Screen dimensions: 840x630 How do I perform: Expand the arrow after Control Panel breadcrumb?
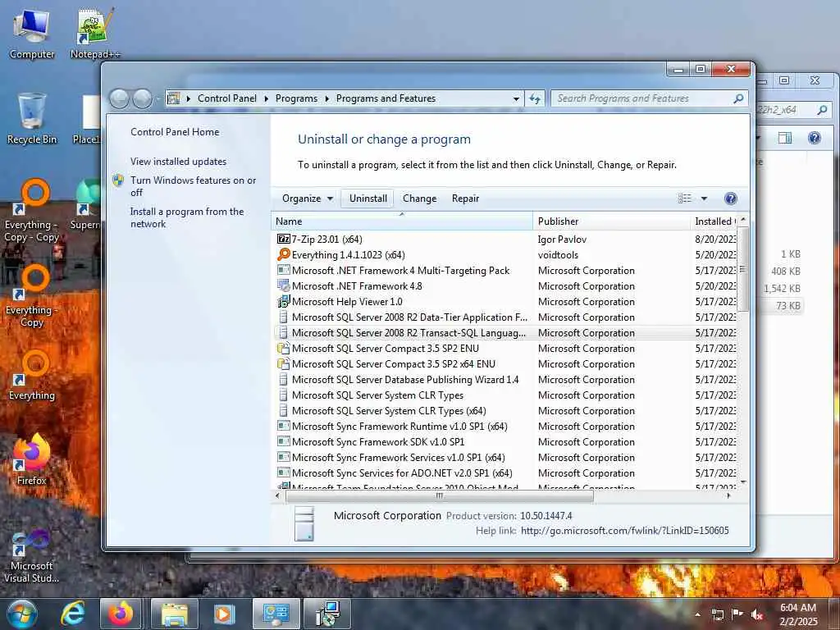tap(267, 98)
